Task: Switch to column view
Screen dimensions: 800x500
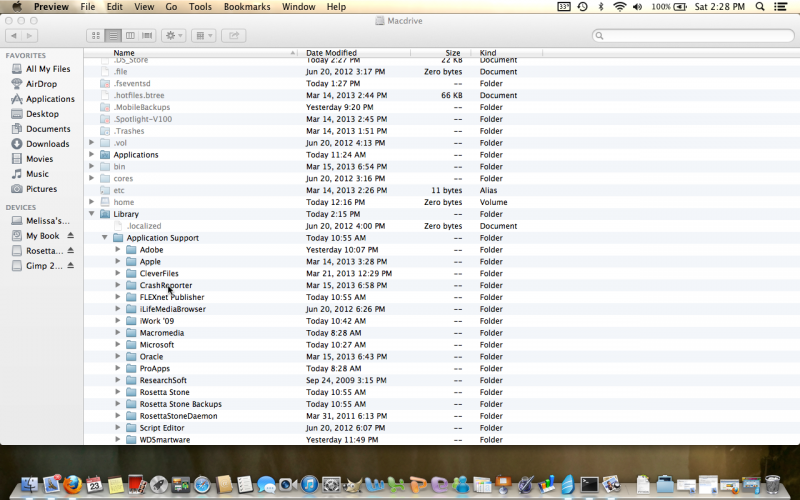Action: 130,35
